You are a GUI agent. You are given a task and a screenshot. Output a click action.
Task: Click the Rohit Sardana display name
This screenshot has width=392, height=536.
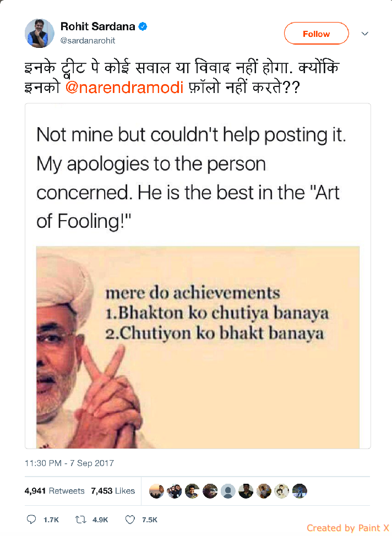click(98, 26)
